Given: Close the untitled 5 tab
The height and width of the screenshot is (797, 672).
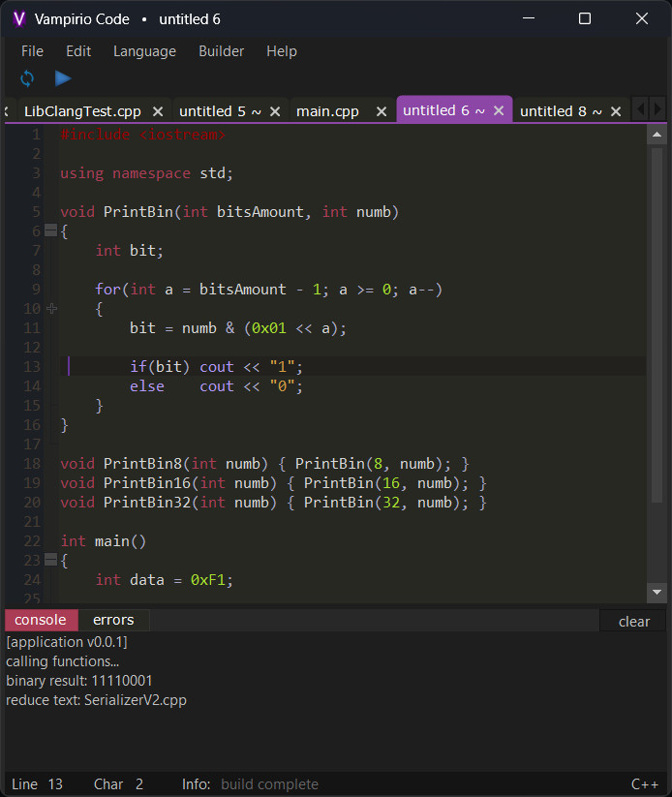Looking at the screenshot, I should 275,111.
